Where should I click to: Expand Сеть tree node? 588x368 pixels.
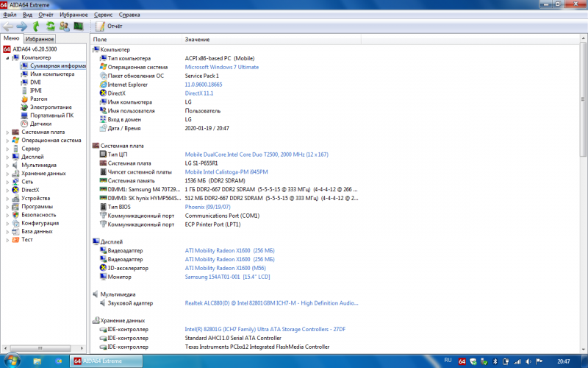pos(7,182)
